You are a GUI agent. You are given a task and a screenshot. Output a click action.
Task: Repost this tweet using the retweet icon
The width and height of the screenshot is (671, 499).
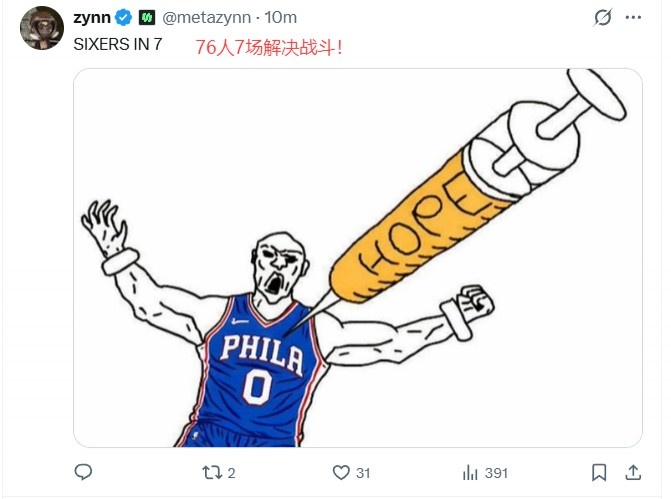[212, 472]
